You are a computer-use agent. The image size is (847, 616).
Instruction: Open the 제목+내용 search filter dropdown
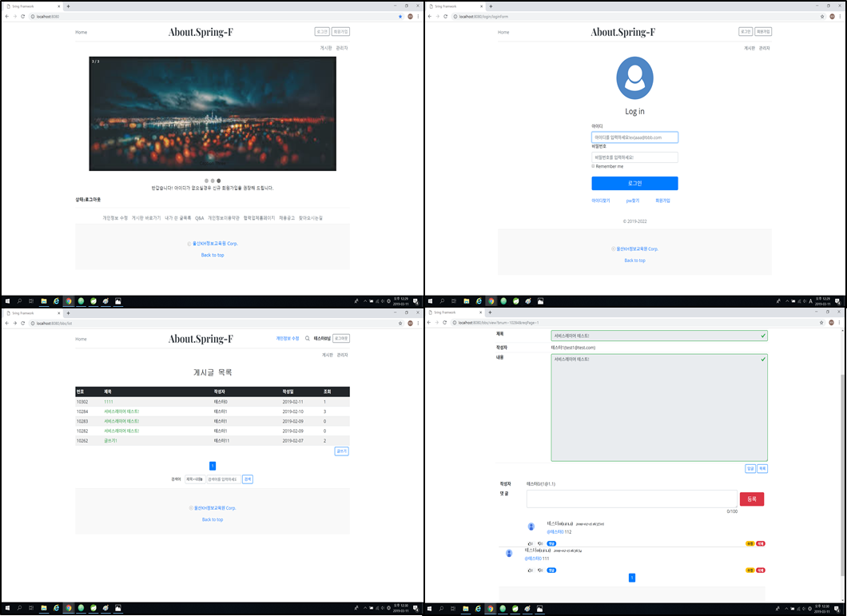click(x=195, y=479)
